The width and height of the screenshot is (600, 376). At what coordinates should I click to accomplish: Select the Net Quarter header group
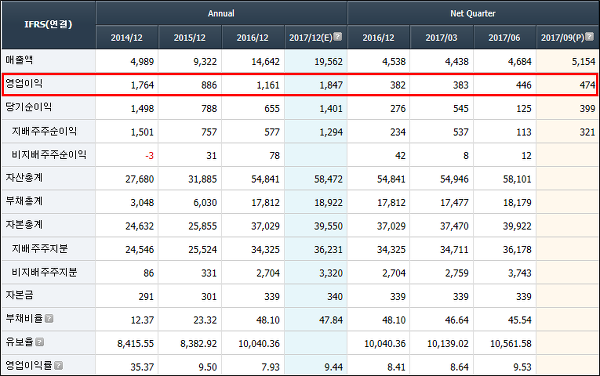coord(473,13)
